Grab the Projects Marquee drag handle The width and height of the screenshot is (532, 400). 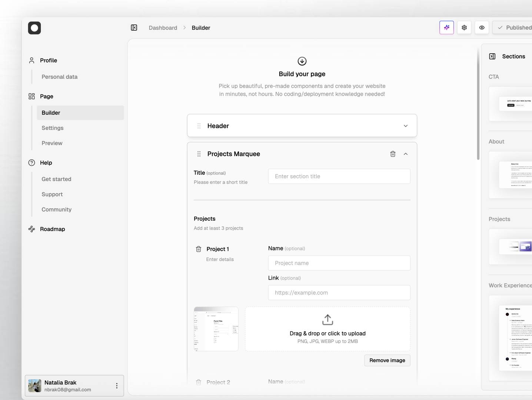199,154
